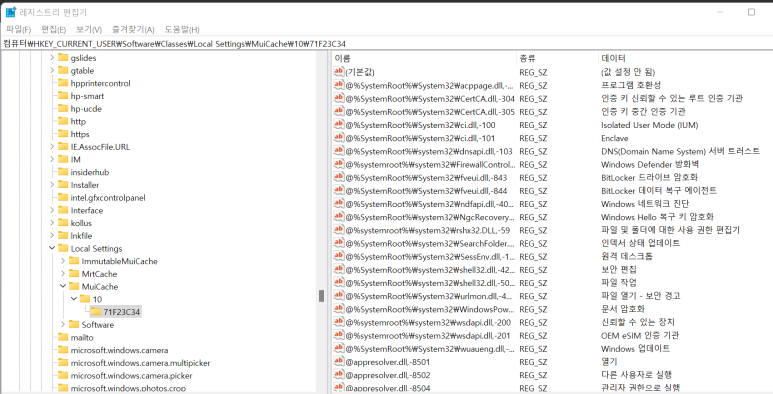Select the '프로그램 호환성' data cell
Screen dimensions: 773x394
631,85
